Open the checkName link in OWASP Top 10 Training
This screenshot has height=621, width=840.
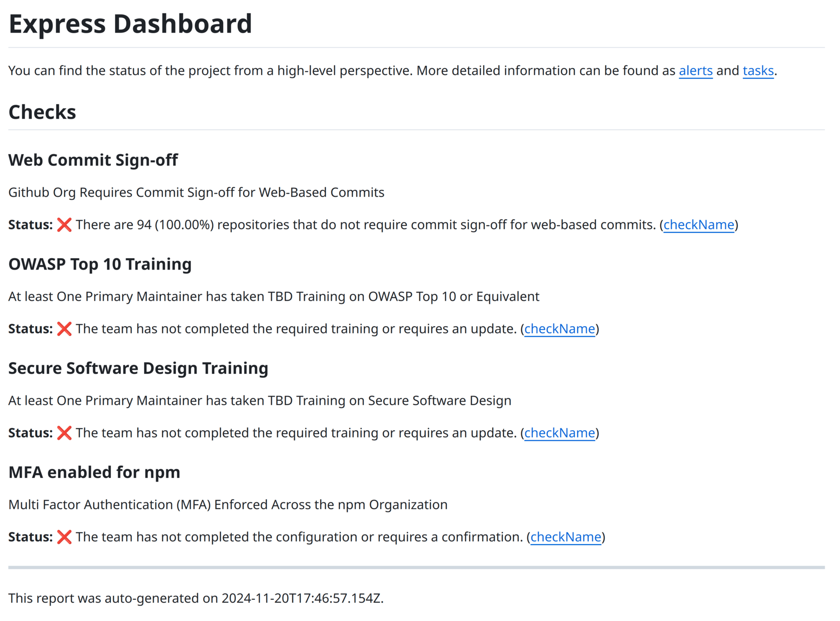point(559,329)
